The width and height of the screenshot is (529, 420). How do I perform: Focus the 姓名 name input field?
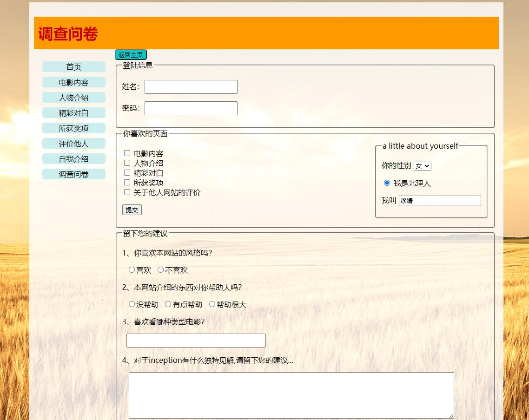pos(191,87)
